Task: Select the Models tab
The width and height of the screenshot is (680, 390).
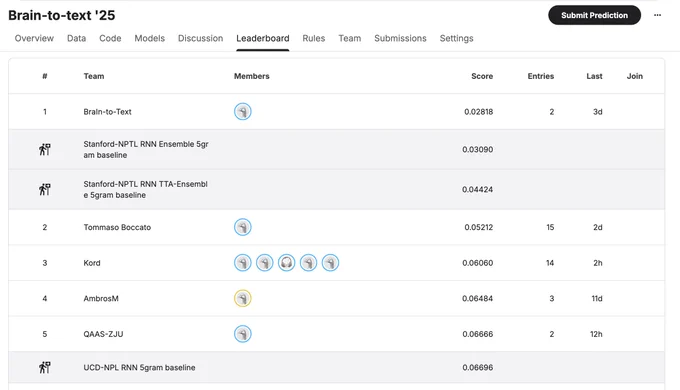Action: [150, 38]
